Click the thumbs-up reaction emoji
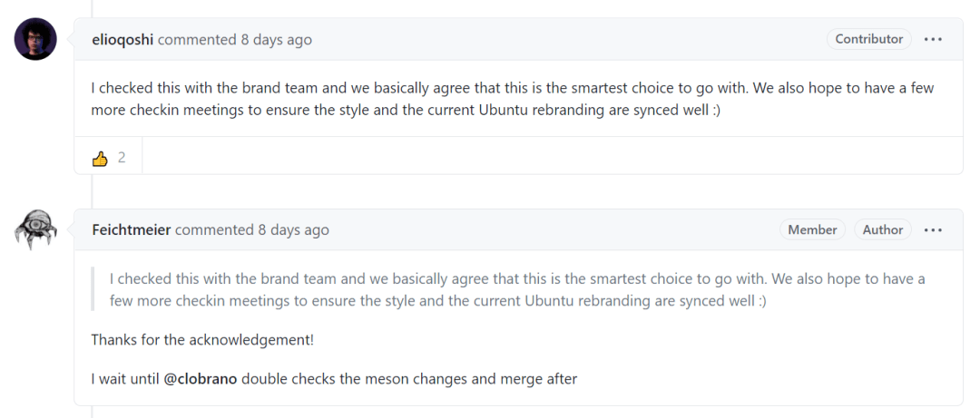This screenshot has width=980, height=418. point(100,158)
